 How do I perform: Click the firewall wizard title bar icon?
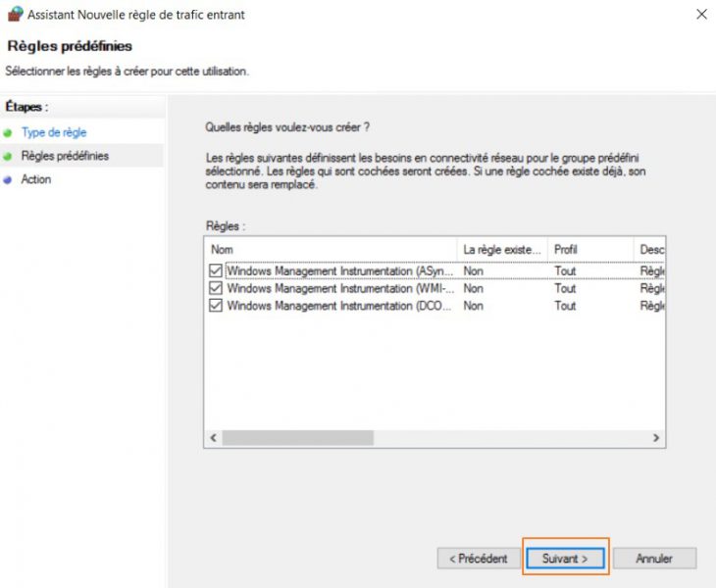click(x=14, y=15)
